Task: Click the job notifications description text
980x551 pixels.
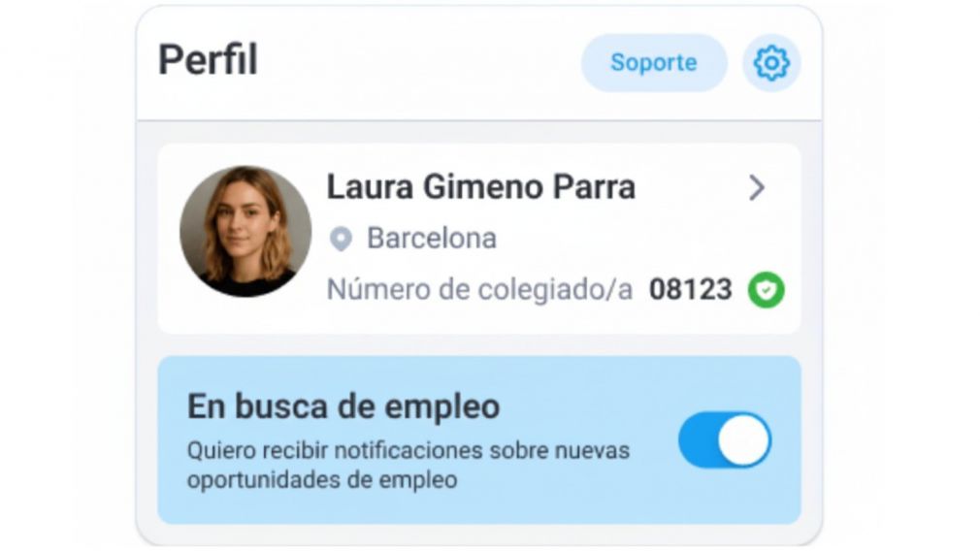Action: click(x=408, y=466)
